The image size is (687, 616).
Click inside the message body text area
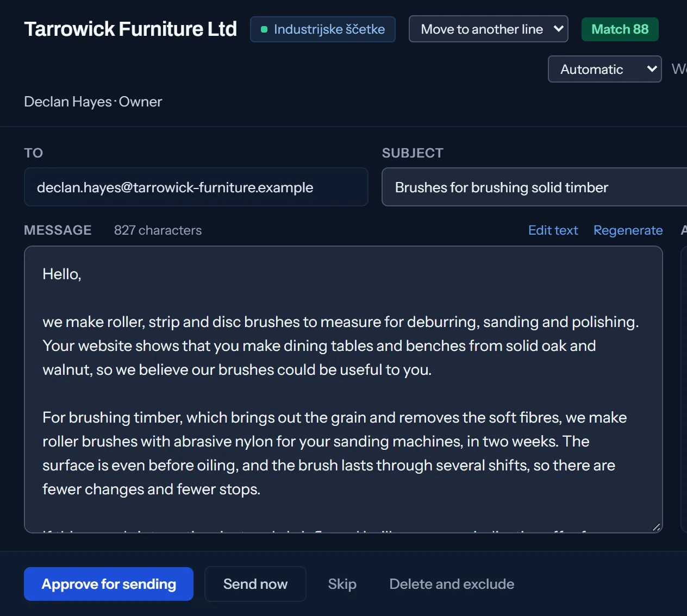[343, 389]
